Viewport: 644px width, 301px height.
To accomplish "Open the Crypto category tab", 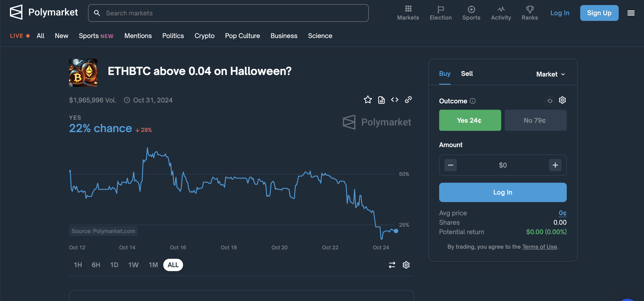I will click(204, 36).
